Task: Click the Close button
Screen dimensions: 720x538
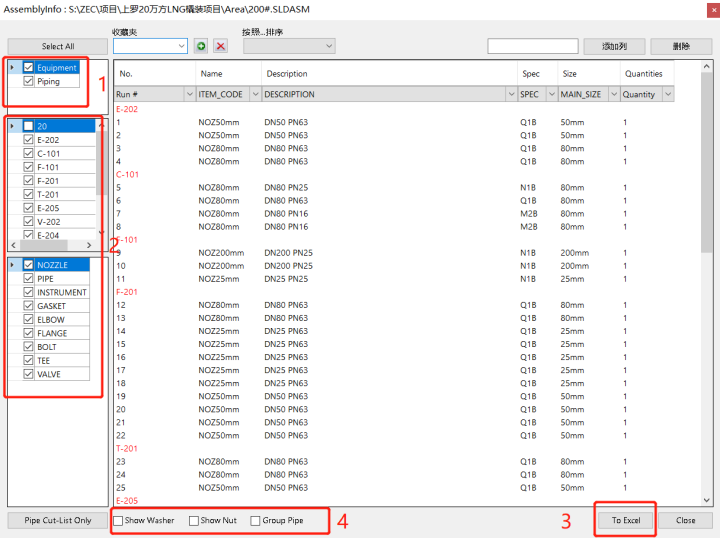Action: (686, 521)
